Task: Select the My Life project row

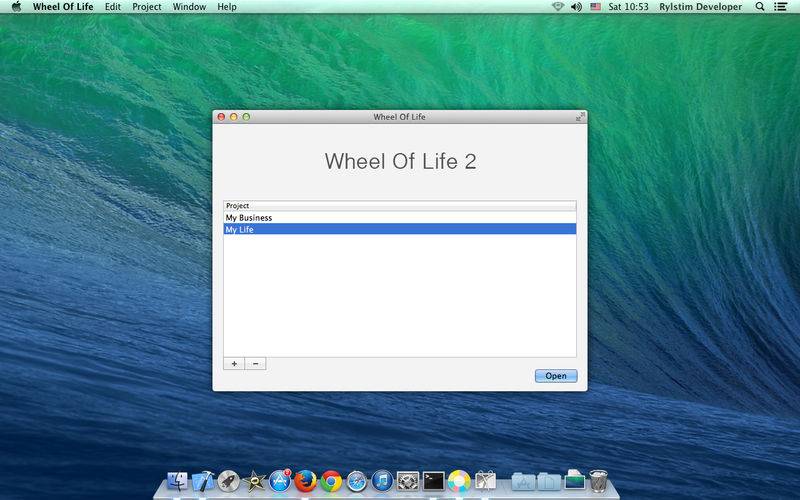Action: pos(400,230)
